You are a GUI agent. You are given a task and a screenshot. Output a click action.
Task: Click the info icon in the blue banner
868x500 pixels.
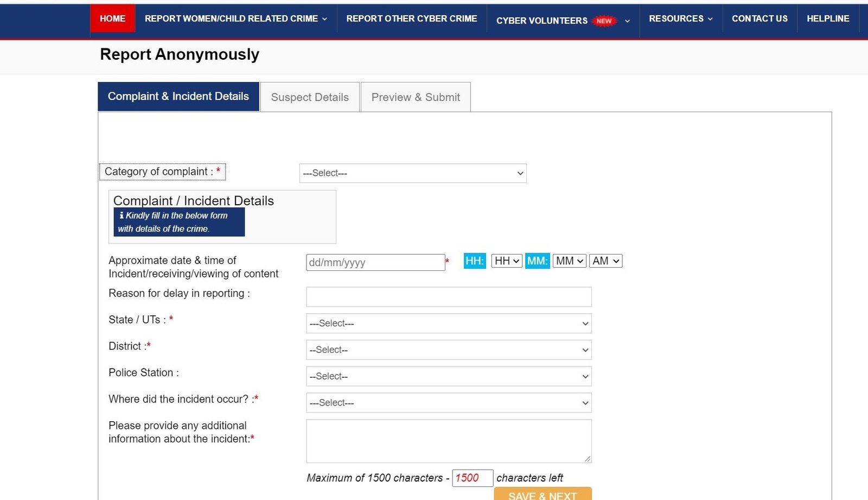click(122, 216)
